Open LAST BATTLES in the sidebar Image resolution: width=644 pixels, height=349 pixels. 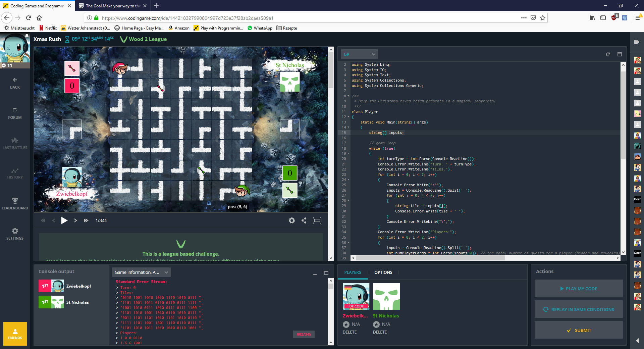[15, 144]
